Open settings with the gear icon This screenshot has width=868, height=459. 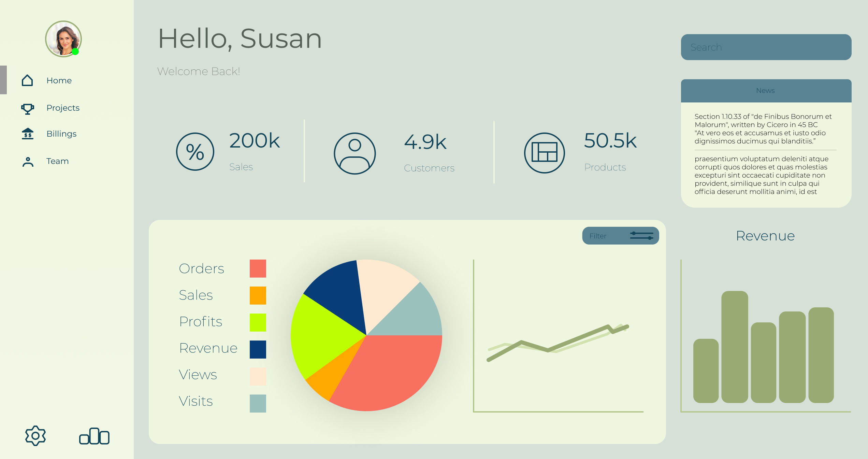[x=35, y=435]
